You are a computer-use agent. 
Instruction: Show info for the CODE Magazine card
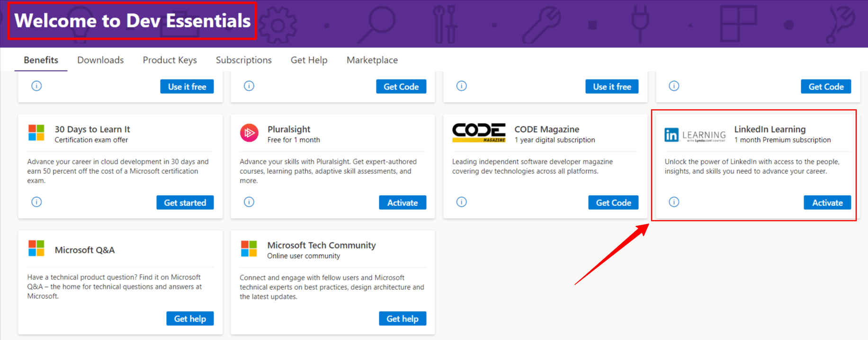462,202
